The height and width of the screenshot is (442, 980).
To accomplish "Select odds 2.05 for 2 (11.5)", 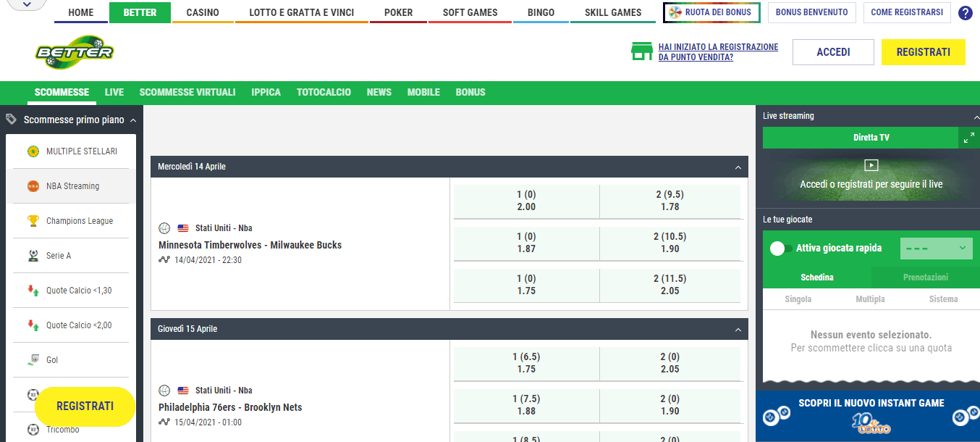I will point(670,285).
